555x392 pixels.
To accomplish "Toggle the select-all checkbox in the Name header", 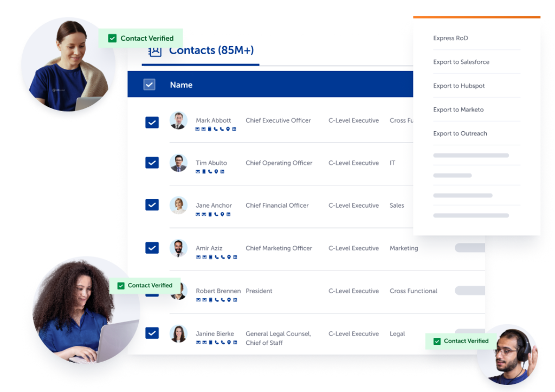I will point(149,85).
